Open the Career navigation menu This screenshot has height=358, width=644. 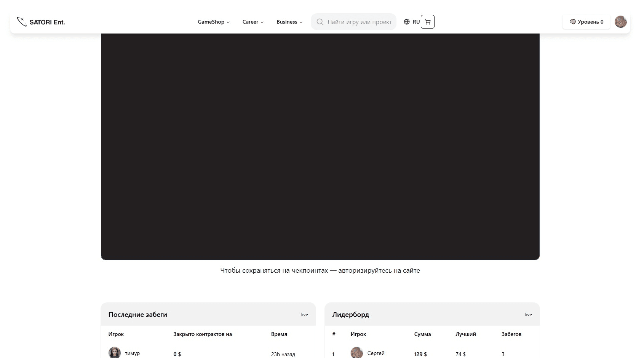tap(252, 22)
